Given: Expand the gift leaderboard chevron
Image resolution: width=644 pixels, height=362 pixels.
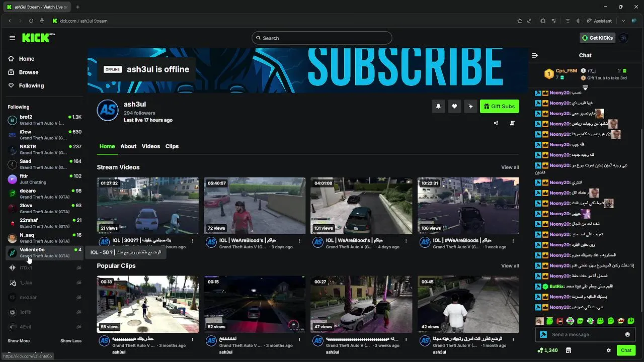Looking at the screenshot, I should [x=585, y=88].
